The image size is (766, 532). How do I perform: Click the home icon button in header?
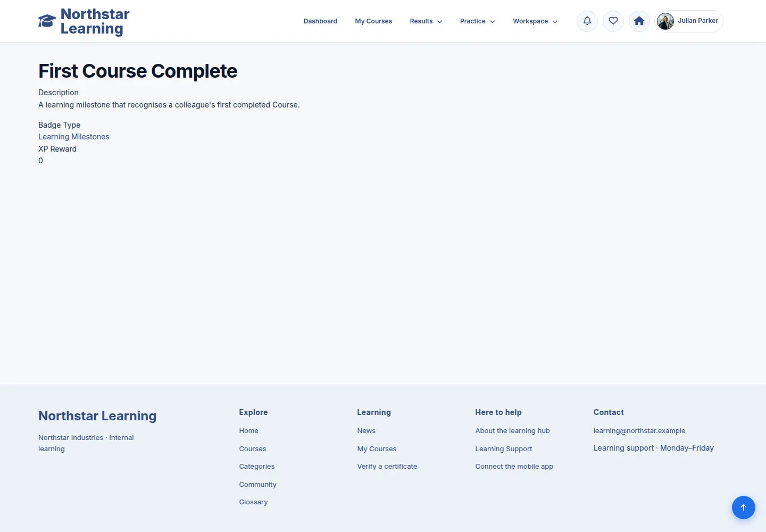(x=639, y=21)
